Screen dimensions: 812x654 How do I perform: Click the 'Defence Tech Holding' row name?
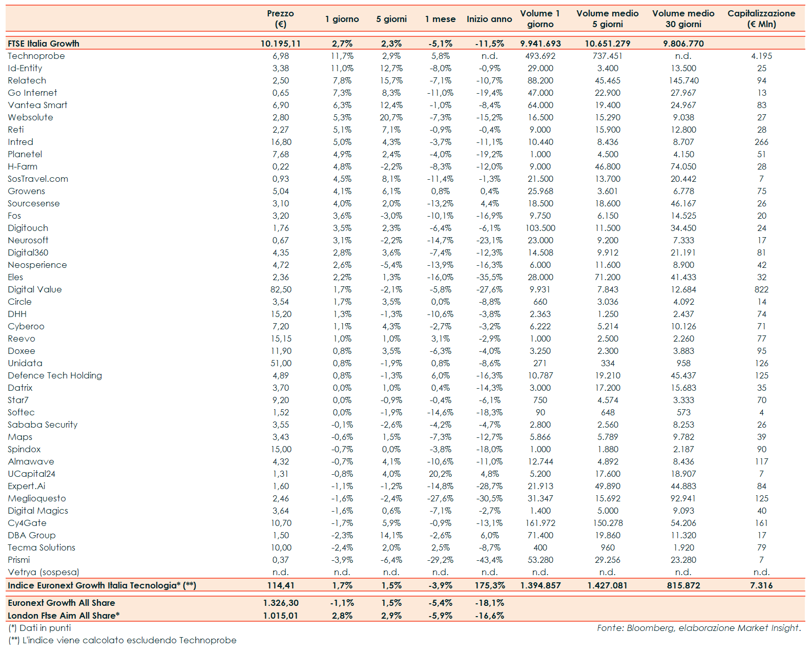pyautogui.click(x=55, y=375)
